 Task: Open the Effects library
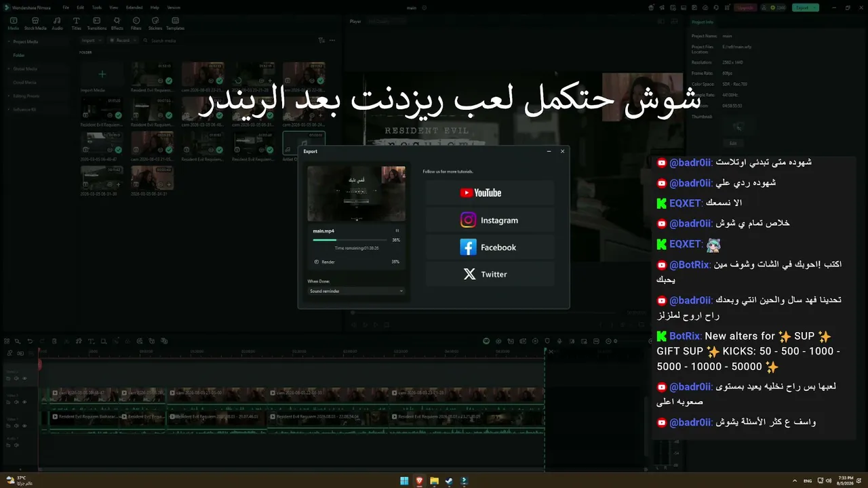[117, 24]
